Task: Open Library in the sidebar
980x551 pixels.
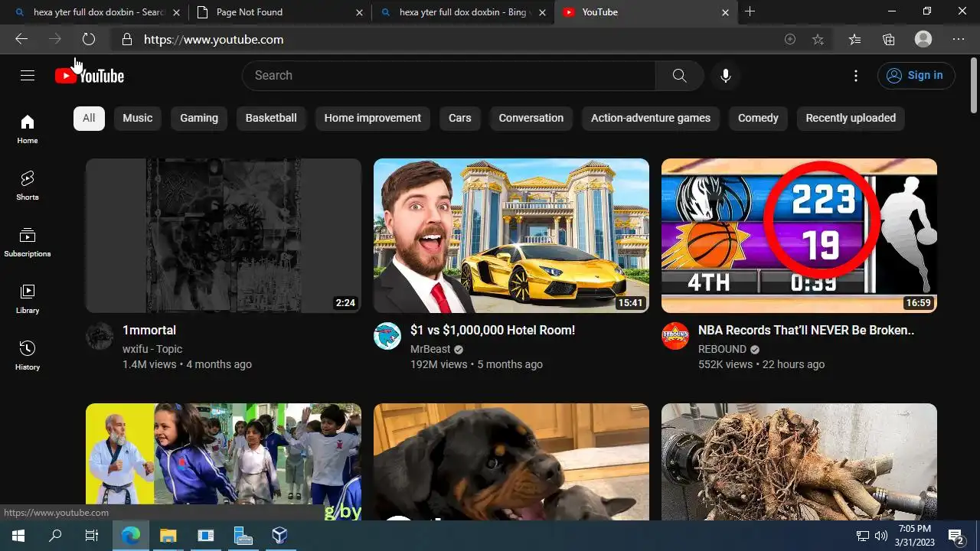Action: coord(28,298)
